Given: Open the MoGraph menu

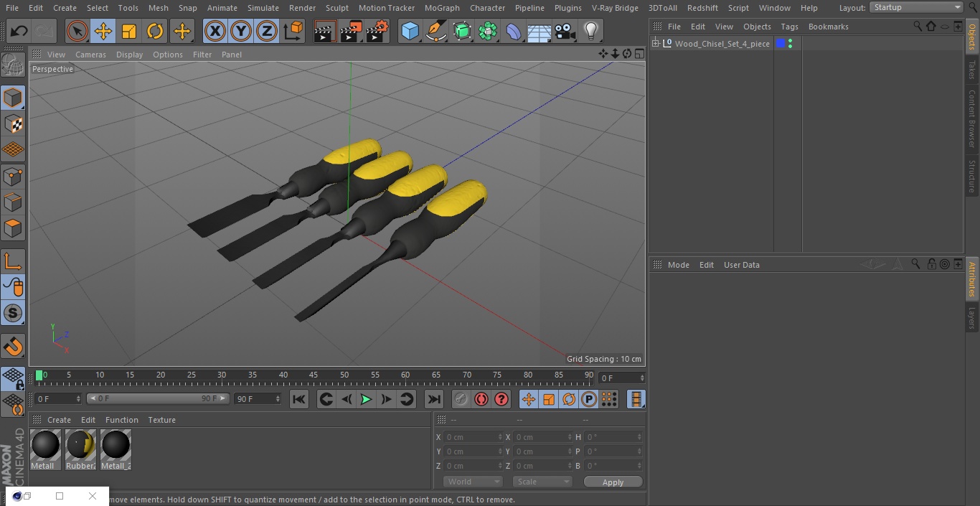Looking at the screenshot, I should click(x=442, y=8).
